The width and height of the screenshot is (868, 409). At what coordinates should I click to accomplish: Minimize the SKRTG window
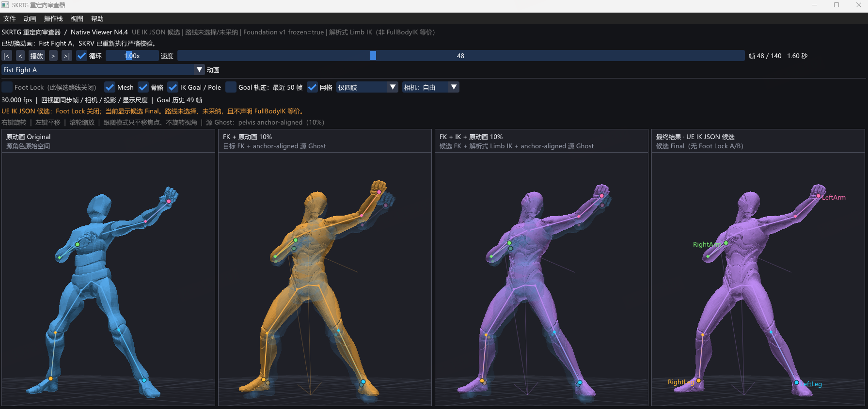(x=815, y=5)
